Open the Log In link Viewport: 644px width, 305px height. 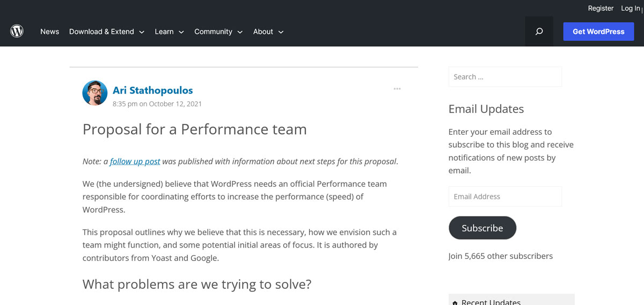pos(631,8)
